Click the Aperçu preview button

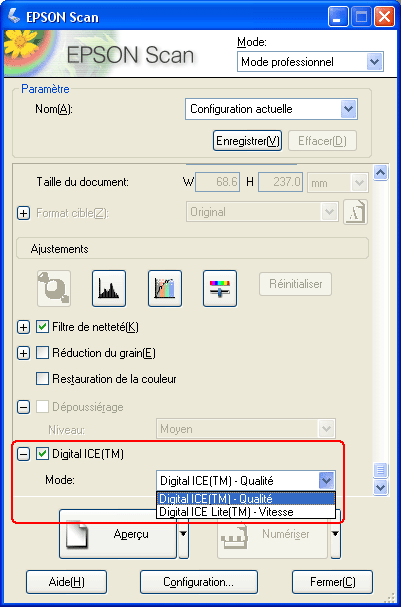(118, 534)
